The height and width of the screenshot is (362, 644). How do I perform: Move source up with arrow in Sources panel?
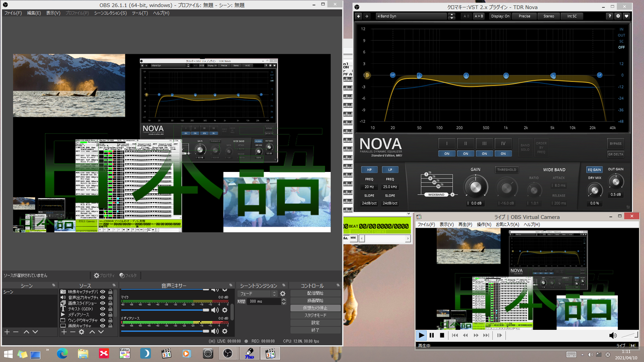tap(92, 332)
